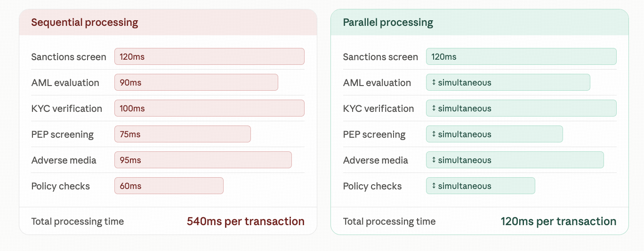Select the 120ms sequential Sanctions screen bar

tap(209, 56)
